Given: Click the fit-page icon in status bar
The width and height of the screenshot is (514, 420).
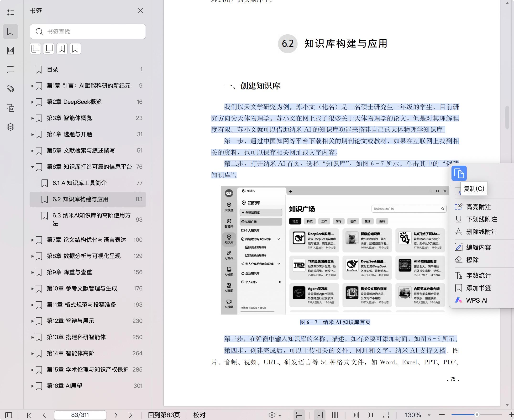Looking at the screenshot, I should (371, 415).
